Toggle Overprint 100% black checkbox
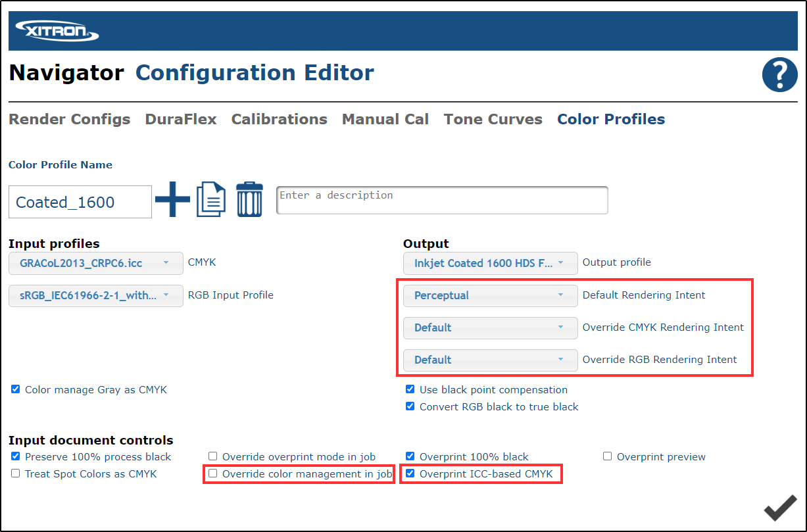The image size is (807, 532). tap(410, 456)
